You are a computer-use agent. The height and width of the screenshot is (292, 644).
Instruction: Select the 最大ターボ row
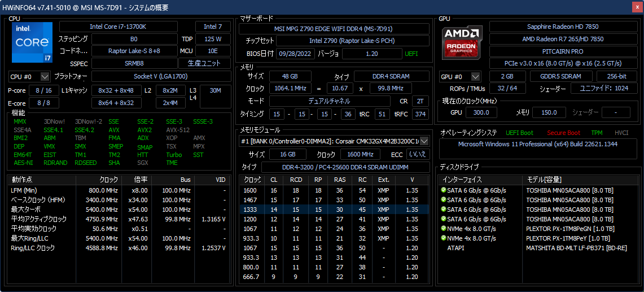pyautogui.click(x=119, y=210)
